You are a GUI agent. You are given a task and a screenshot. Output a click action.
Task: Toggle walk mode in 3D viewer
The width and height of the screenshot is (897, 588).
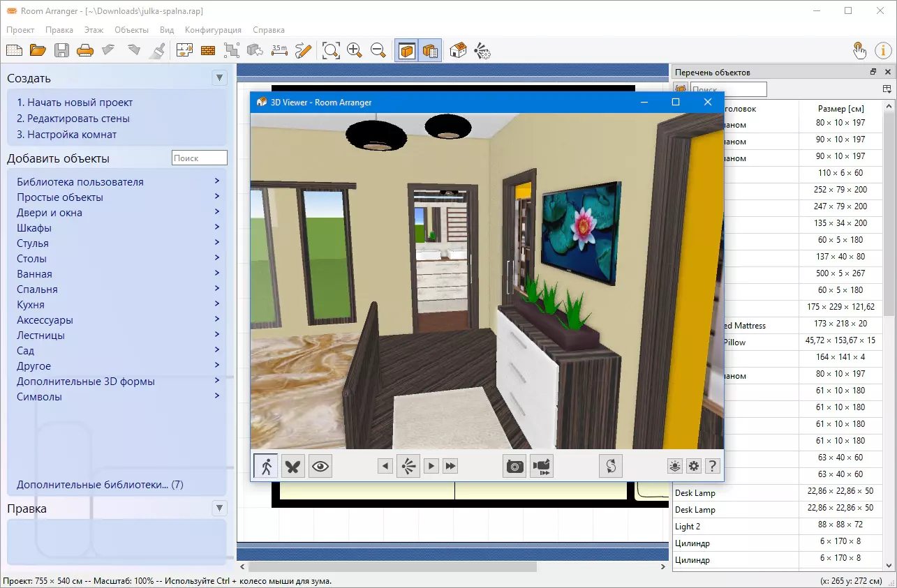266,467
